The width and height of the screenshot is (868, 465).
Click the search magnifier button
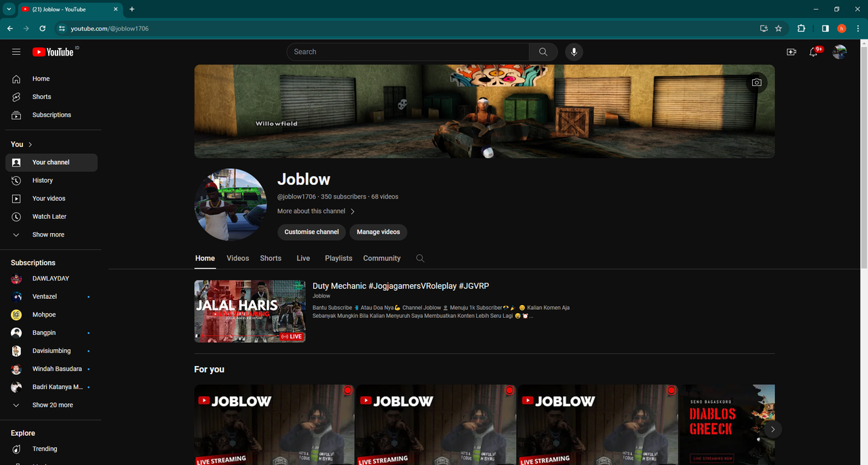tap(543, 52)
